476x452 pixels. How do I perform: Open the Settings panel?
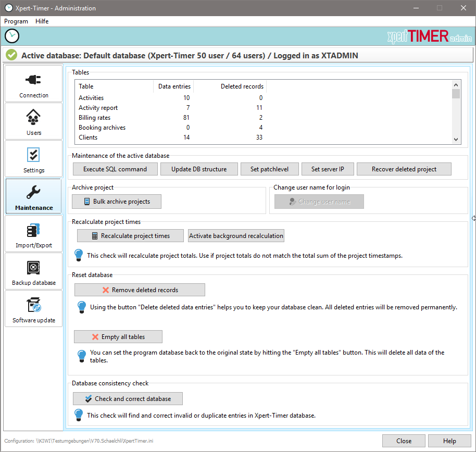click(x=33, y=158)
